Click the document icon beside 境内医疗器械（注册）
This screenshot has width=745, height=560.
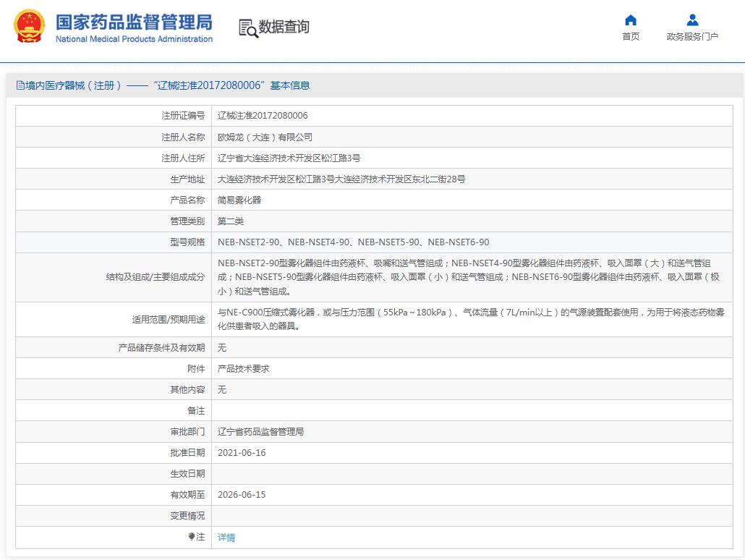pyautogui.click(x=19, y=85)
